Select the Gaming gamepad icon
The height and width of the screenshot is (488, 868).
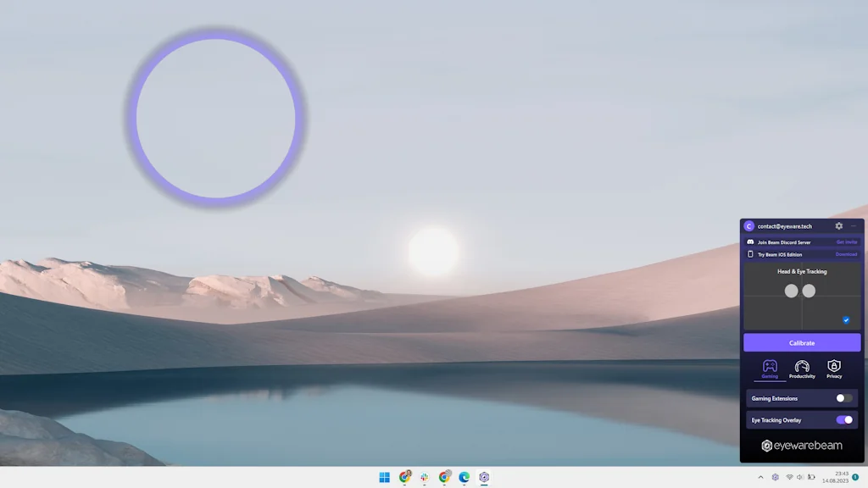click(770, 365)
